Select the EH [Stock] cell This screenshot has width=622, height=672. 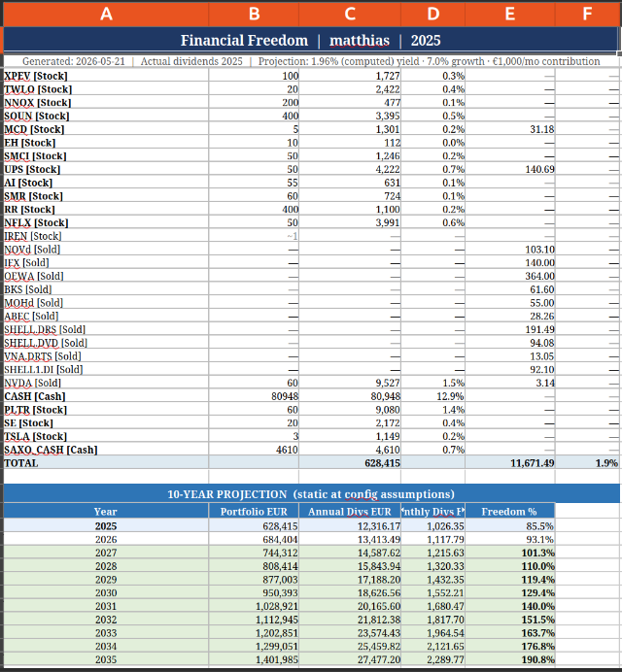pos(106,143)
